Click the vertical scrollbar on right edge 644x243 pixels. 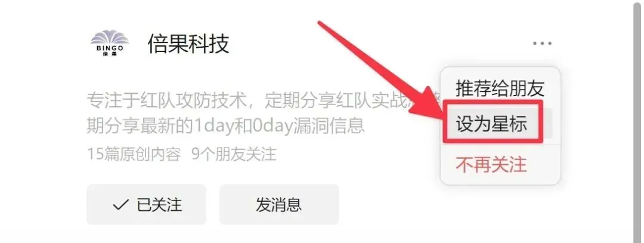[x=638, y=121]
